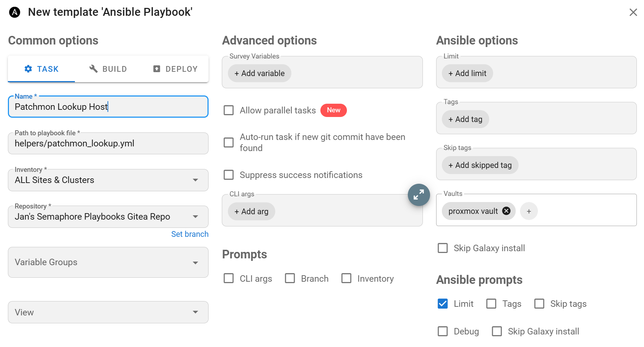Check Skip Galaxy install Ansible prompt checkbox
Viewport: 644px width, 347px height.
pyautogui.click(x=497, y=331)
